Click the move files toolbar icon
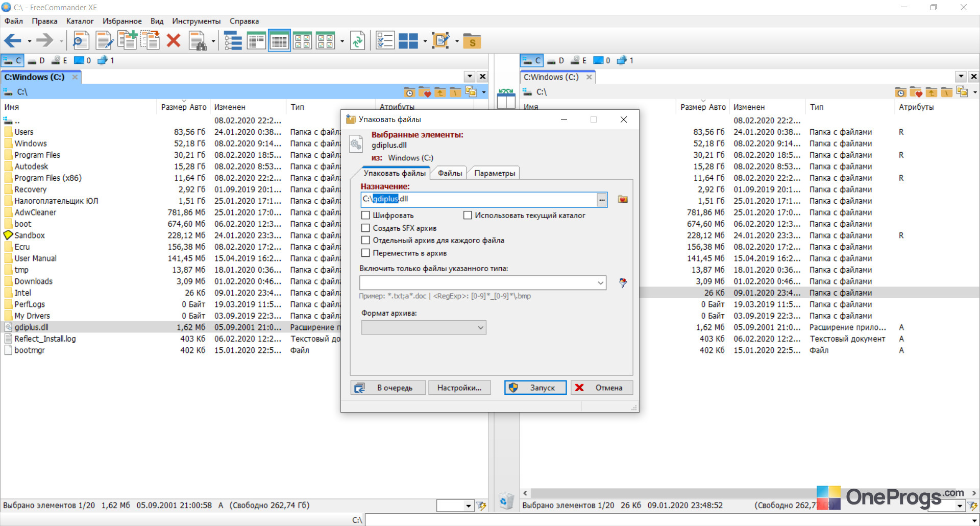This screenshot has width=980, height=526. [150, 40]
